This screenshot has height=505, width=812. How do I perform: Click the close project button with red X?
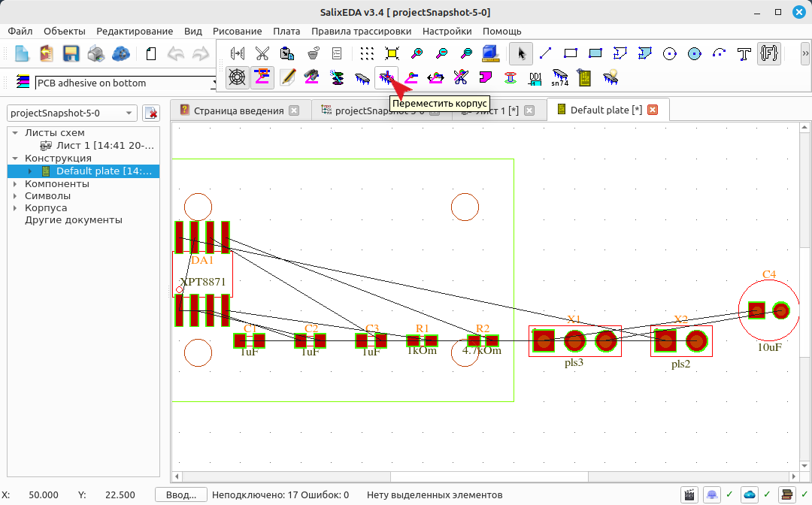(x=150, y=113)
